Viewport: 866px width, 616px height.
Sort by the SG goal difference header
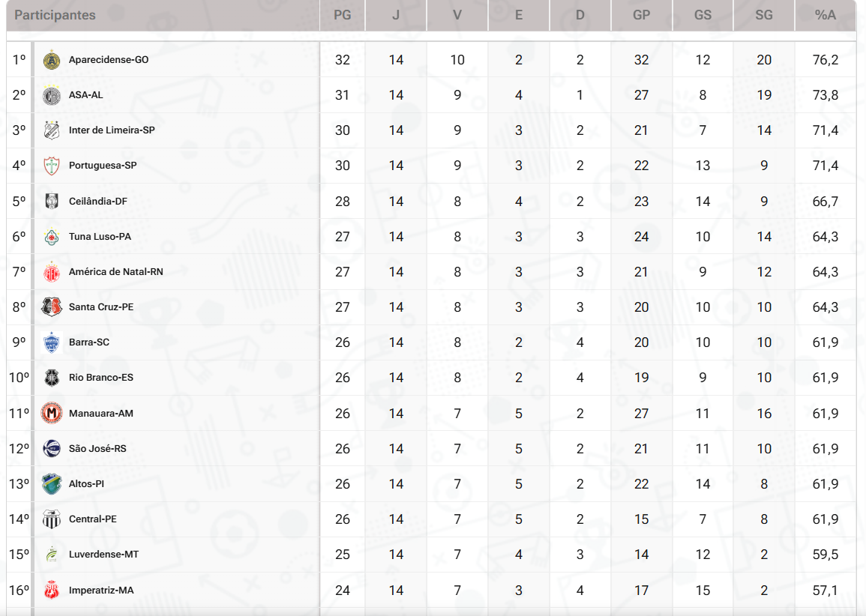[764, 15]
